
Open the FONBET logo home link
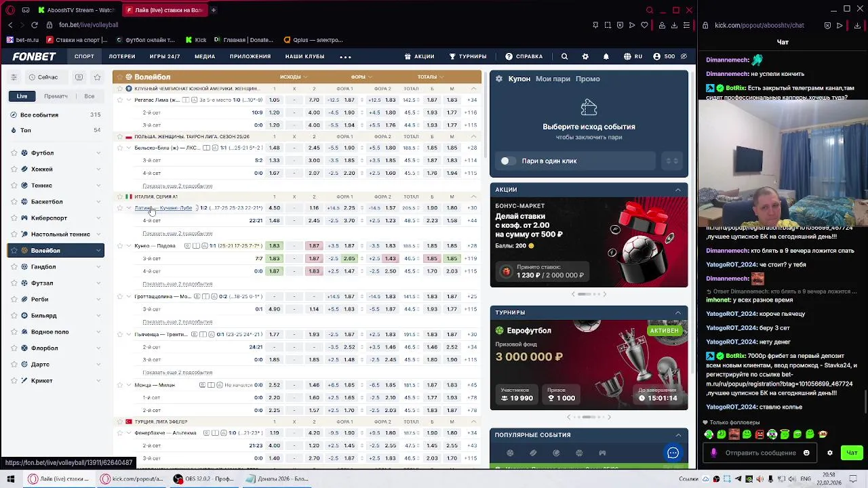pos(34,56)
